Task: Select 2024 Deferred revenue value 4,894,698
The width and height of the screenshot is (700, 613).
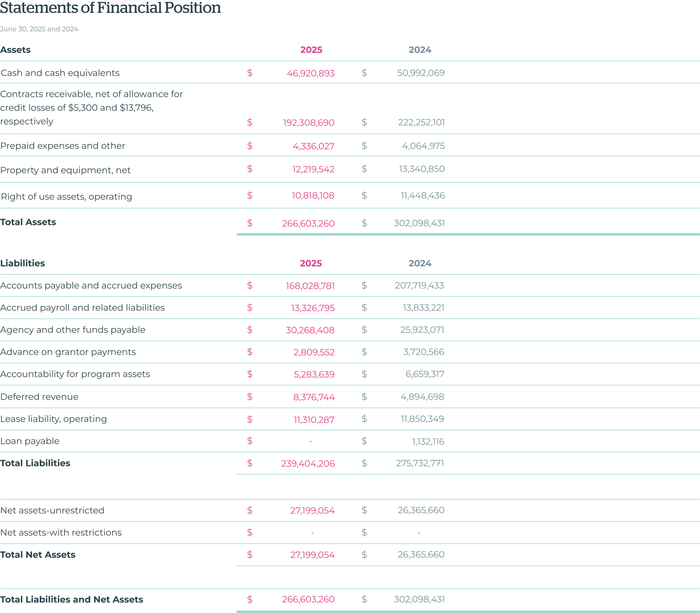Action: tap(422, 397)
